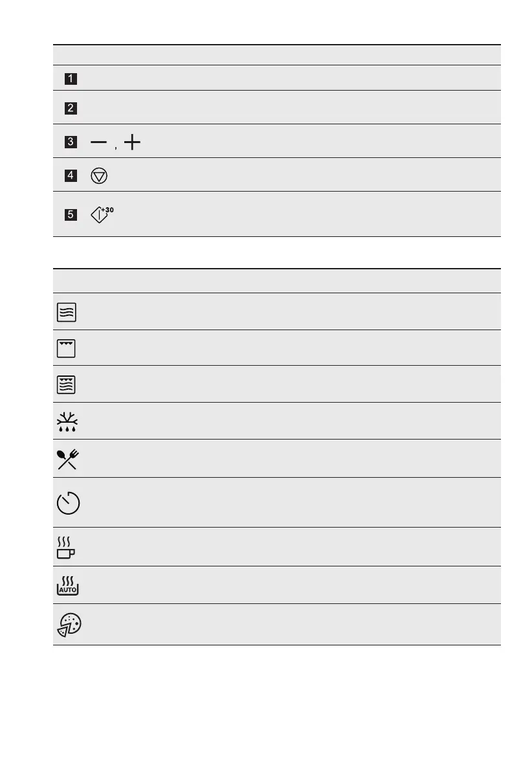Click the steaming cup icon
532x771 pixels.
pos(66,547)
